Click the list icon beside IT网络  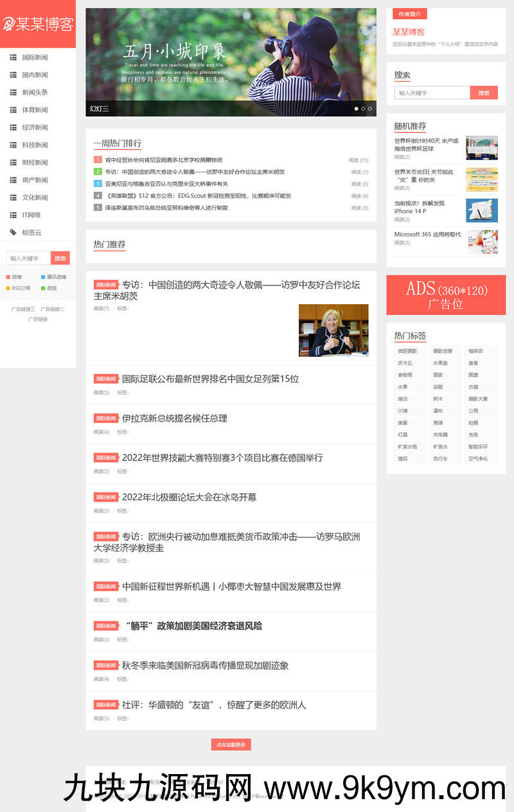pyautogui.click(x=13, y=215)
